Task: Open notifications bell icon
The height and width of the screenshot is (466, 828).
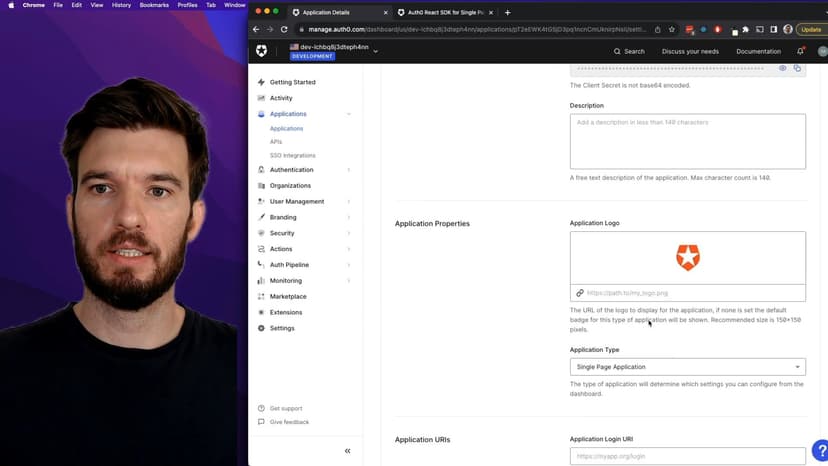Action: point(800,51)
